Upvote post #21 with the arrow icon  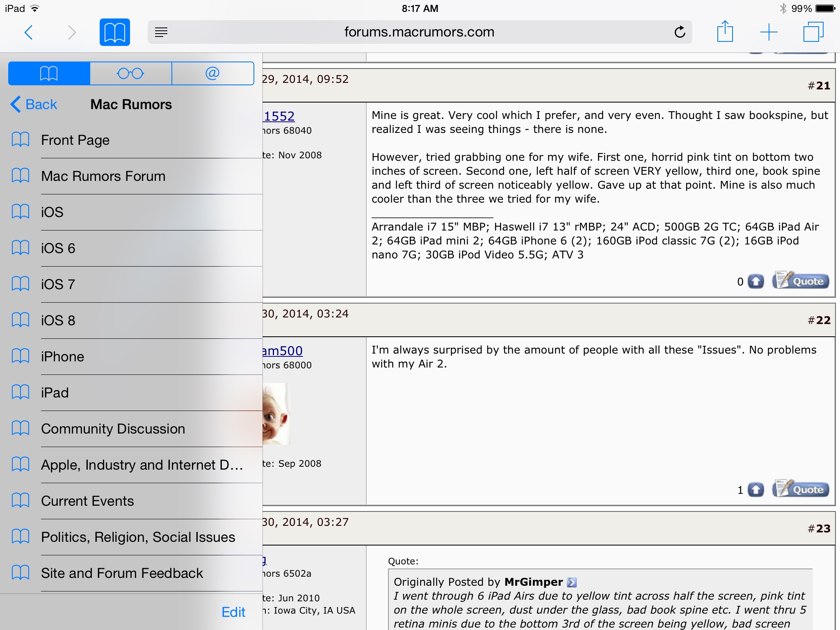[x=756, y=281]
